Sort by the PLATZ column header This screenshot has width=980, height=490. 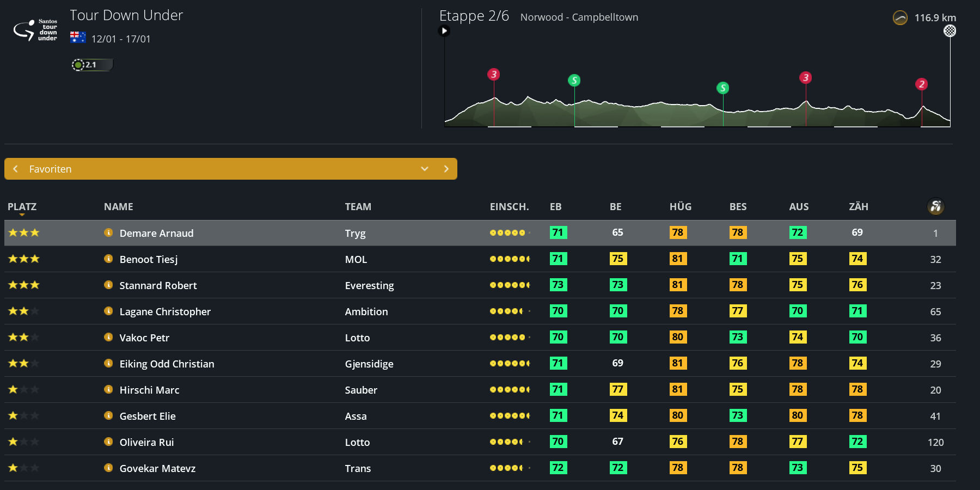click(22, 207)
